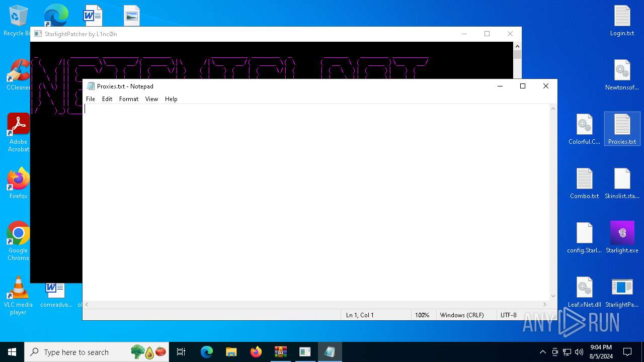Select the Adobe Acrobat desktop icon
Viewport: 644px width, 362px height.
pyautogui.click(x=18, y=133)
